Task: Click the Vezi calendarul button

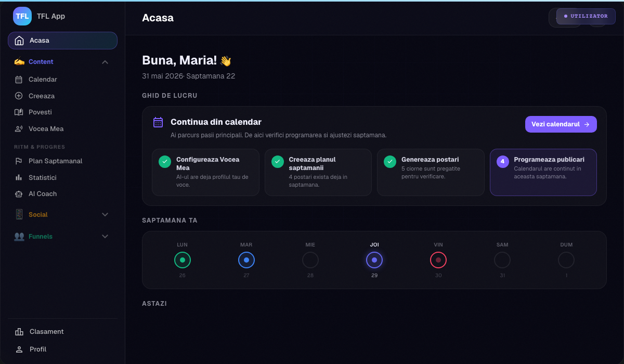Action: pos(561,124)
